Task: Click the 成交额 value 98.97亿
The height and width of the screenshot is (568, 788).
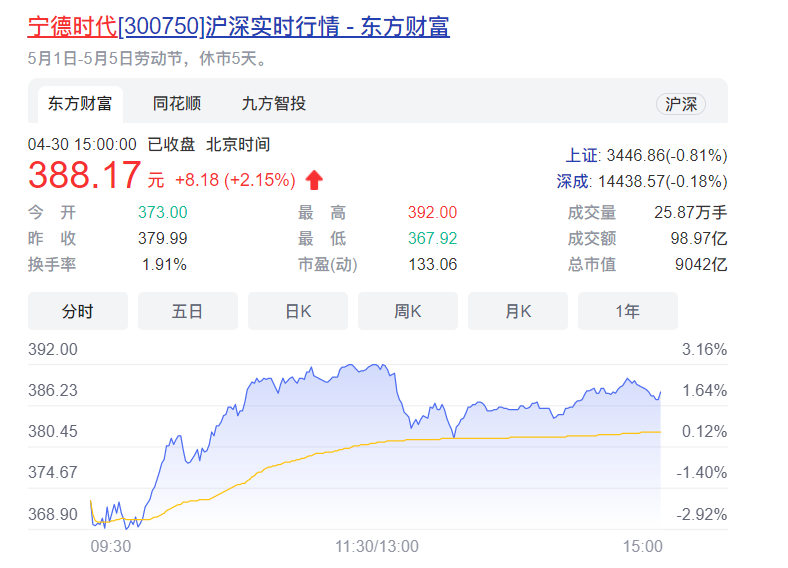Action: click(x=699, y=238)
